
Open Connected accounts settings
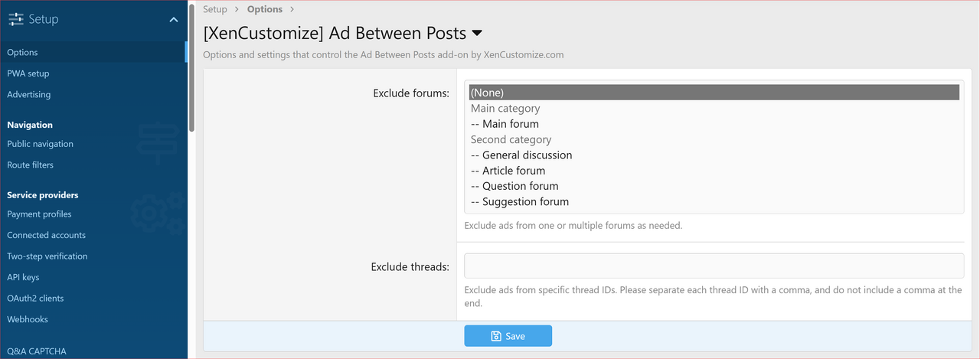pos(46,235)
